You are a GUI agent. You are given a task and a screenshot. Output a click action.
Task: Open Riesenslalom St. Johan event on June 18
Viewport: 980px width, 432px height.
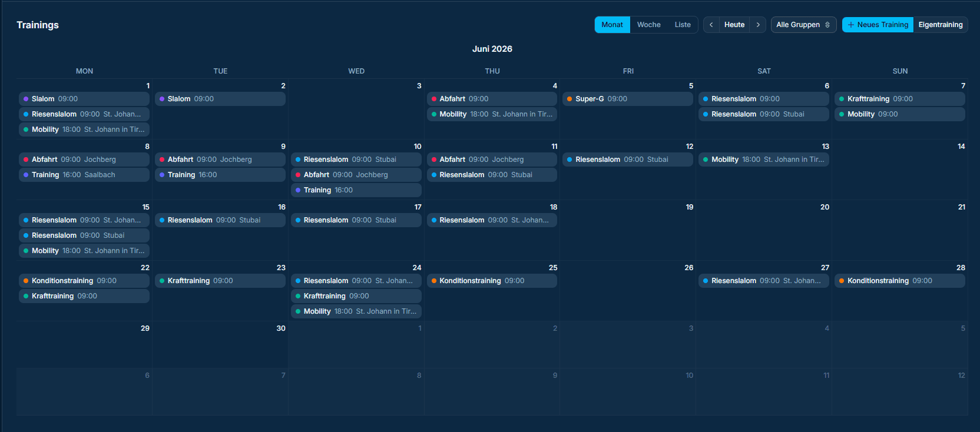point(492,220)
